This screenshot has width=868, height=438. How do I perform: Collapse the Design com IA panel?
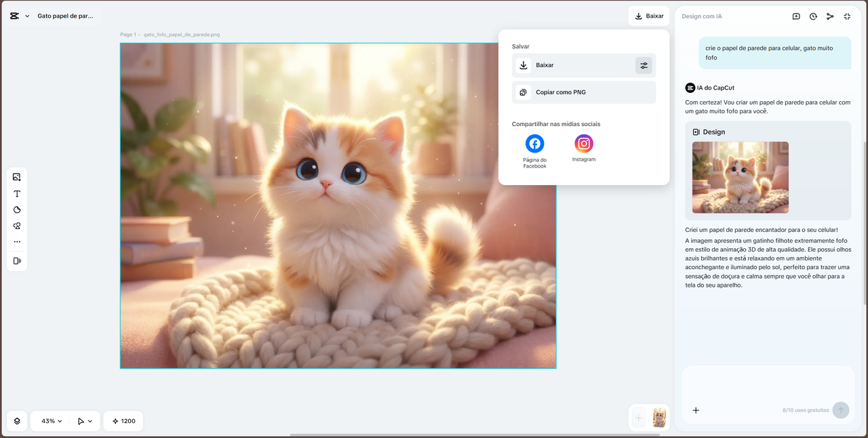[847, 16]
